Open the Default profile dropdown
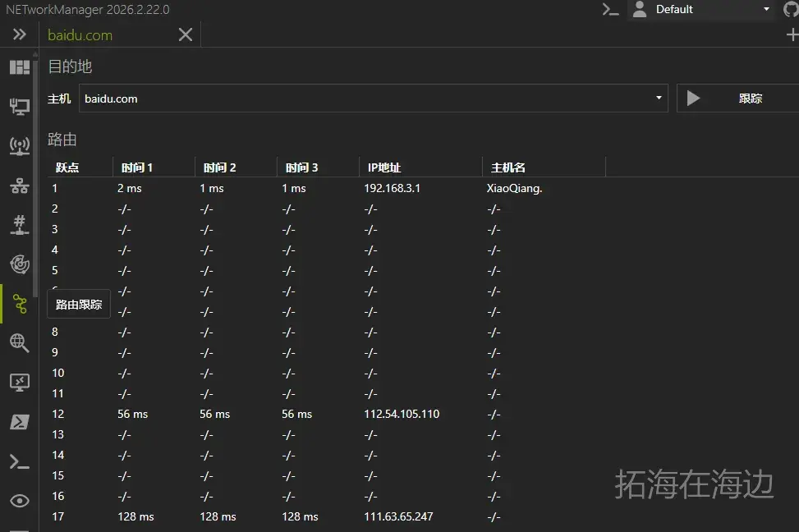 tap(701, 10)
